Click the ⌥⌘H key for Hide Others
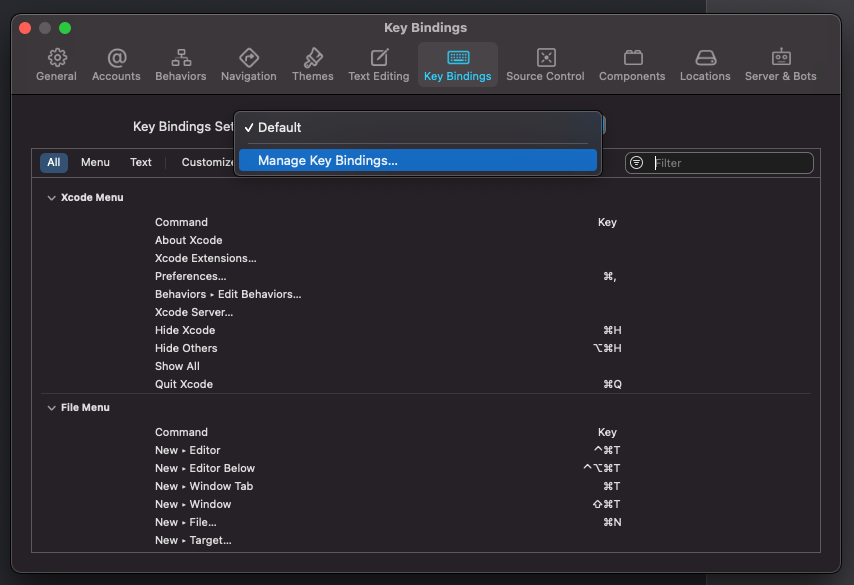854x585 pixels. click(607, 348)
